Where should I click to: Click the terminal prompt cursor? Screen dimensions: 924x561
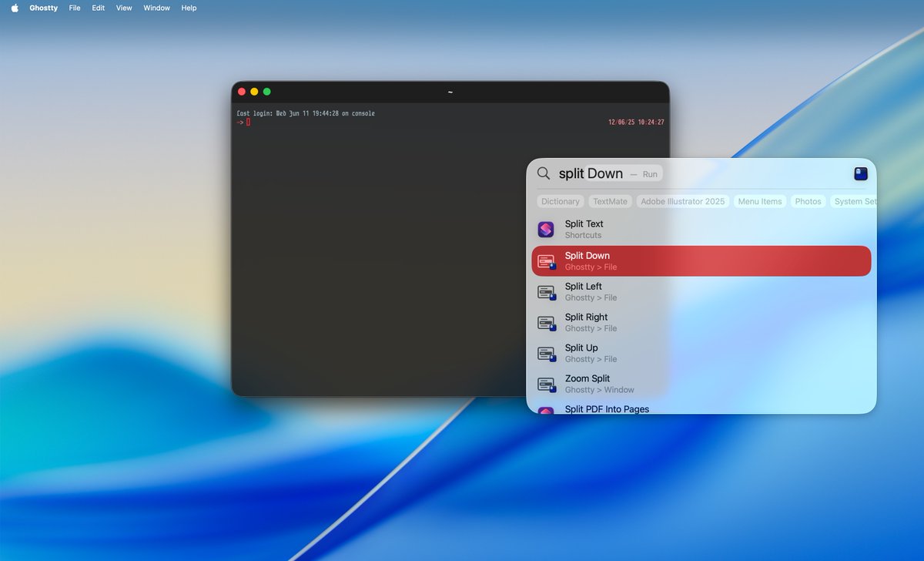(x=248, y=122)
